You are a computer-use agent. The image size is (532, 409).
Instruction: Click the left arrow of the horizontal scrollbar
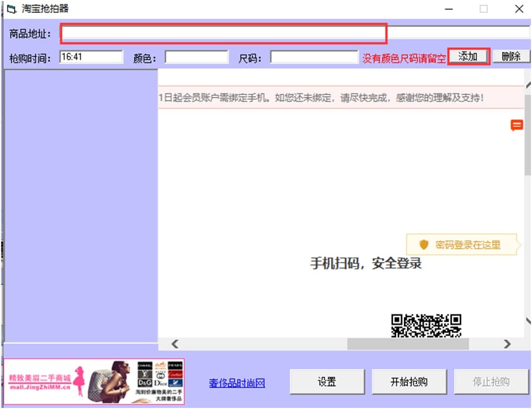[174, 344]
